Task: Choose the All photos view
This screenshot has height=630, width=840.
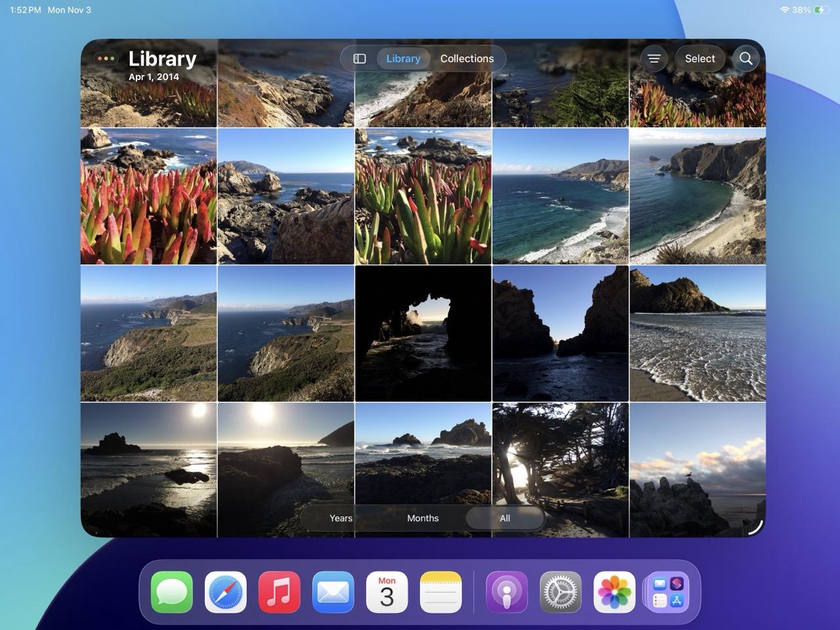Action: pos(505,518)
